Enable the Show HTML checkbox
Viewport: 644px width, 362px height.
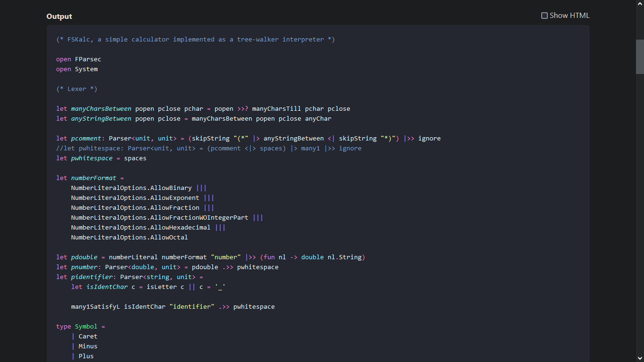(x=544, y=15)
